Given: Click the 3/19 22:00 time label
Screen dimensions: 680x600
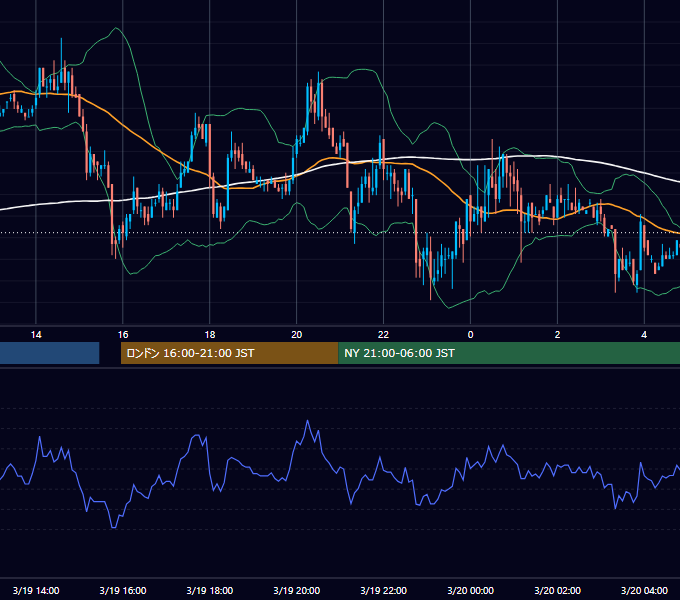Looking at the screenshot, I should [x=384, y=590].
